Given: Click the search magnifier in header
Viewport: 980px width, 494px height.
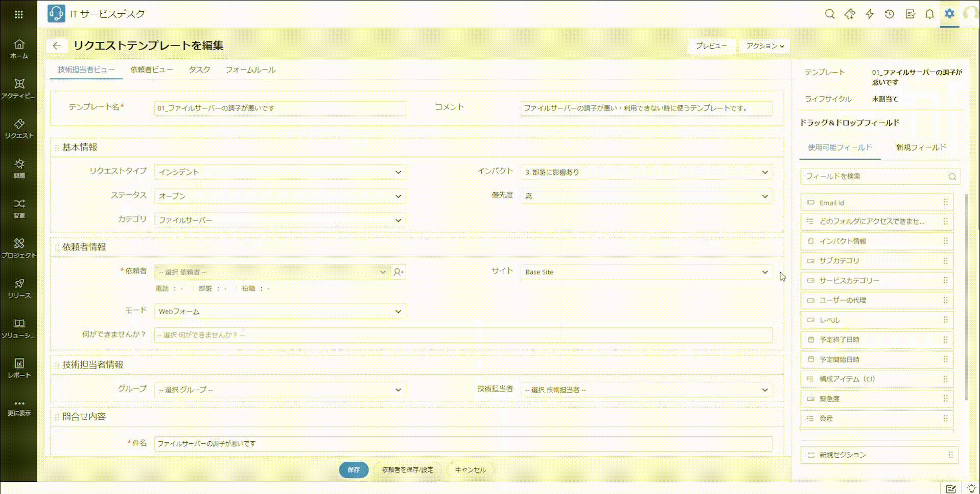Looking at the screenshot, I should (830, 14).
